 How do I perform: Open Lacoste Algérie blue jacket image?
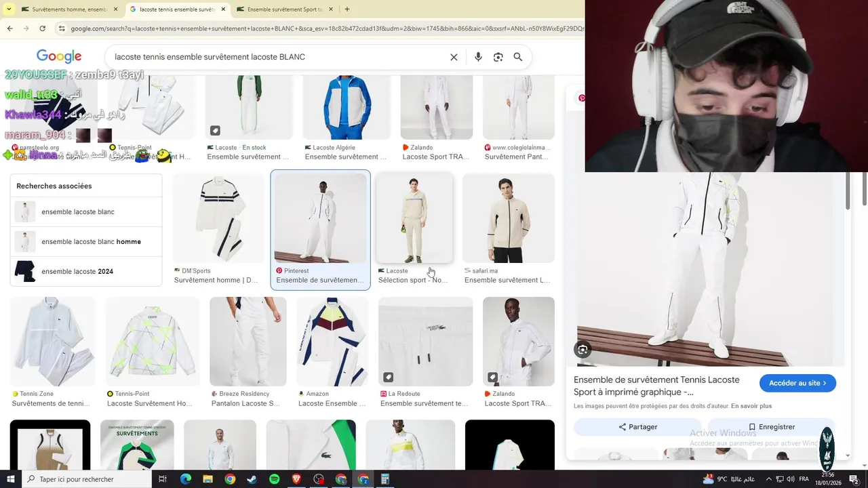pos(347,107)
